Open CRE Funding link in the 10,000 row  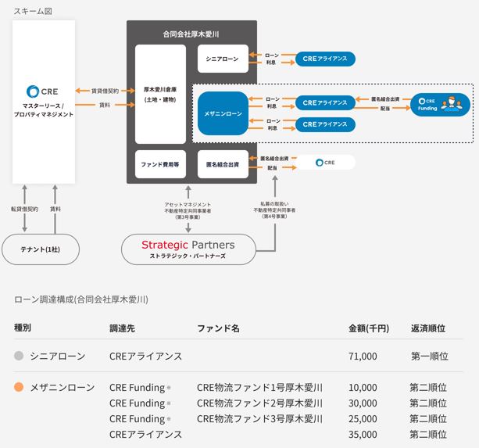point(138,388)
